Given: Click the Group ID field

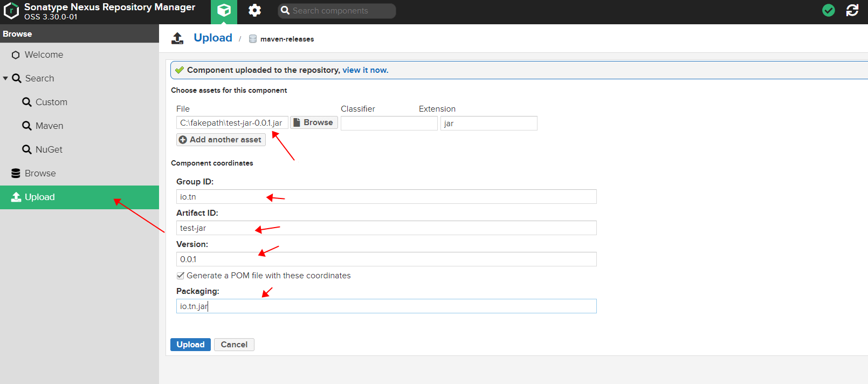Looking at the screenshot, I should click(387, 197).
